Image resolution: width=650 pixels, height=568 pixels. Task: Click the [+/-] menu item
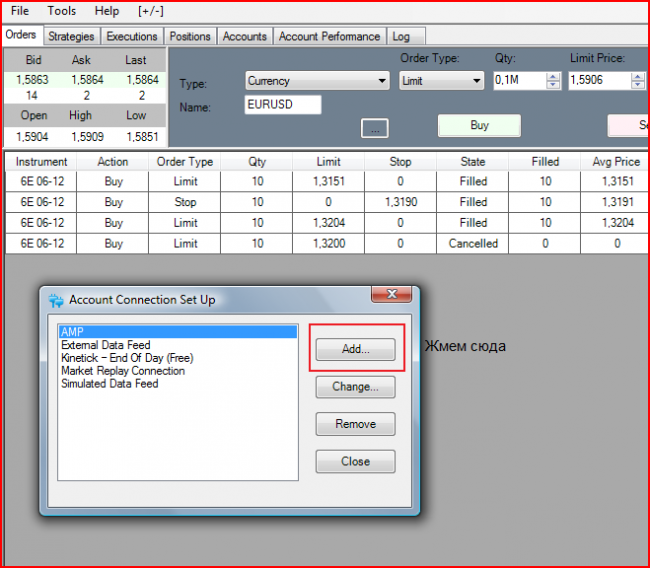[150, 11]
